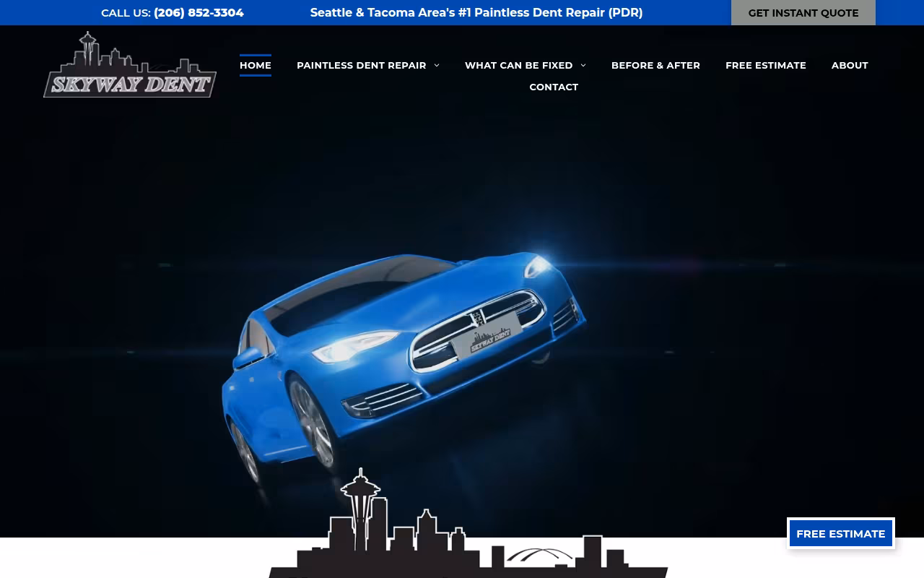This screenshot has height=578, width=924.
Task: Expand the Paintless Dent Repair chevron
Action: click(437, 66)
